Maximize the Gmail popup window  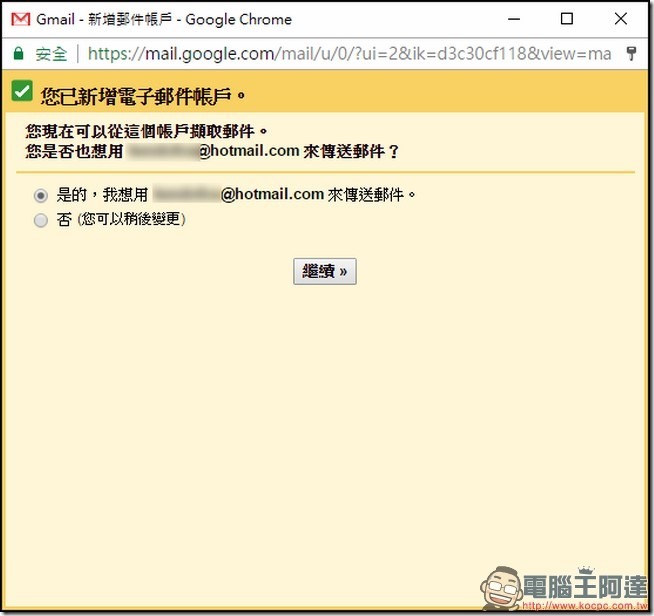tap(566, 19)
